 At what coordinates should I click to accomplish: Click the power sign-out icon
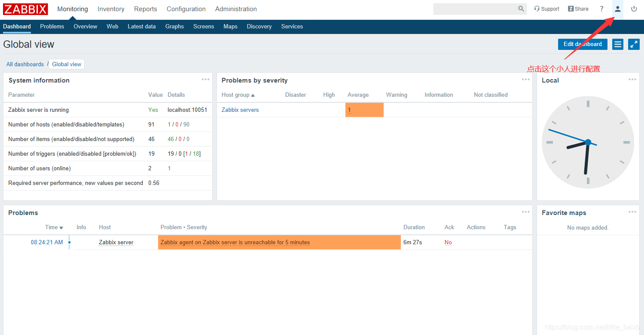pos(634,9)
